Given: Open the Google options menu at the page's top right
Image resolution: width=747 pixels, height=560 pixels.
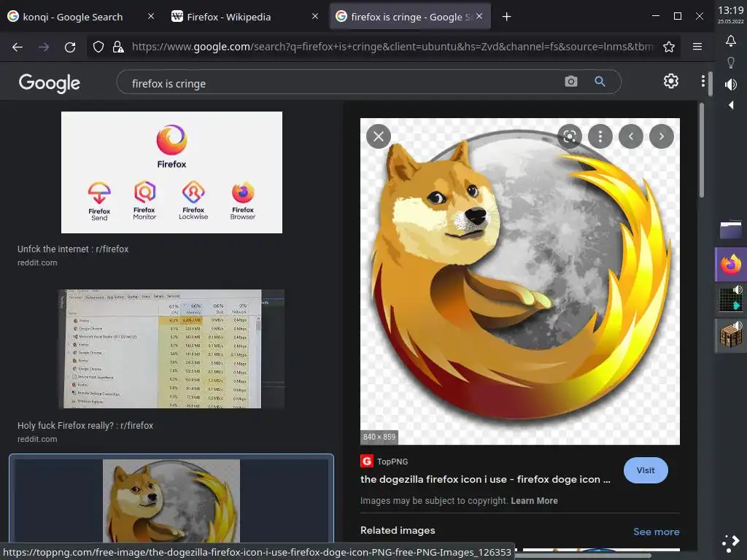Looking at the screenshot, I should coord(703,81).
